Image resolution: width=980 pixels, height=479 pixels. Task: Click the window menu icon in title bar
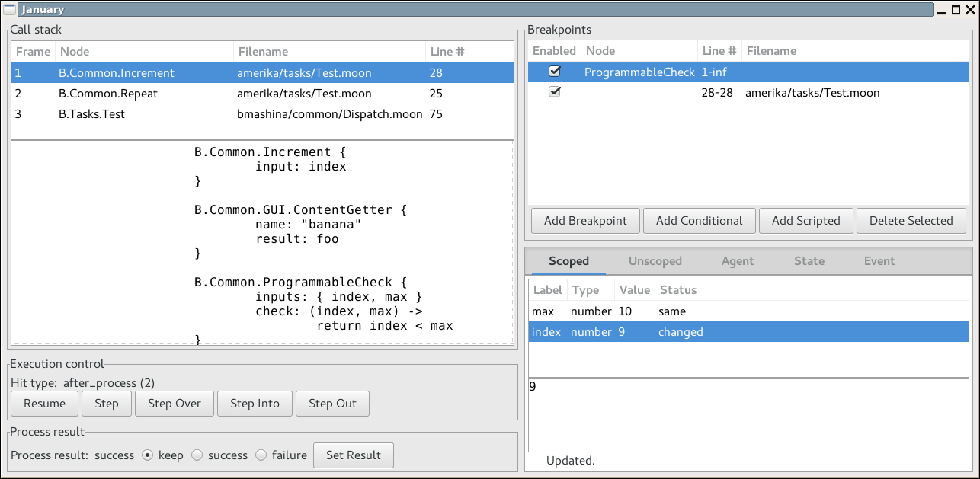pos(10,10)
